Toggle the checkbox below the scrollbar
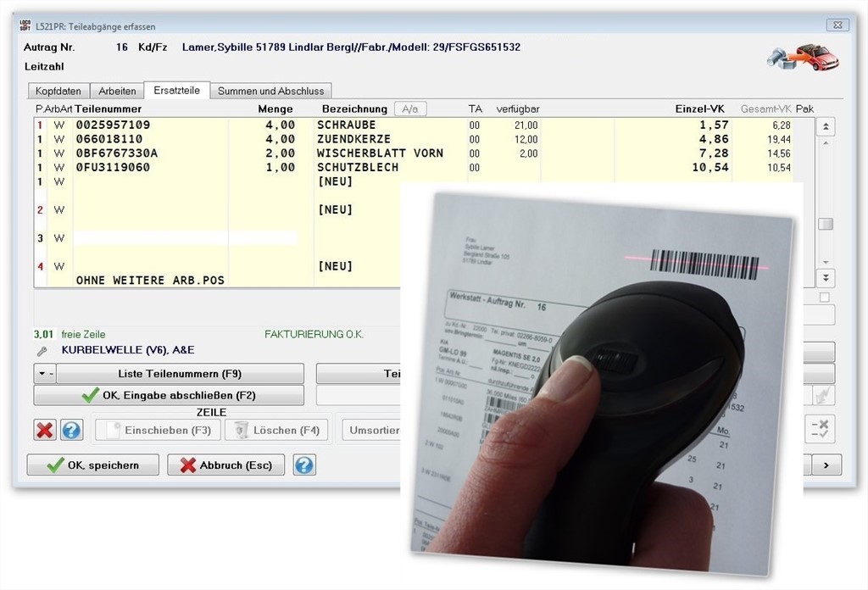This screenshot has height=590, width=868. click(x=825, y=298)
